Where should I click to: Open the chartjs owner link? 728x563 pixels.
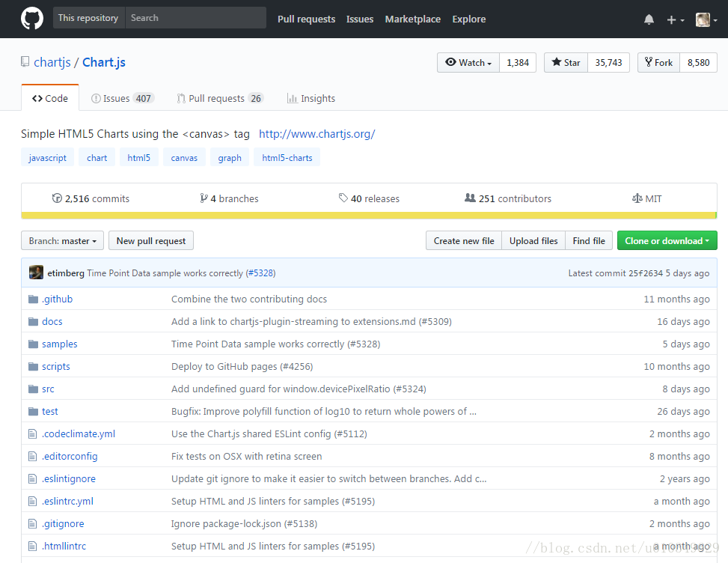pyautogui.click(x=52, y=62)
